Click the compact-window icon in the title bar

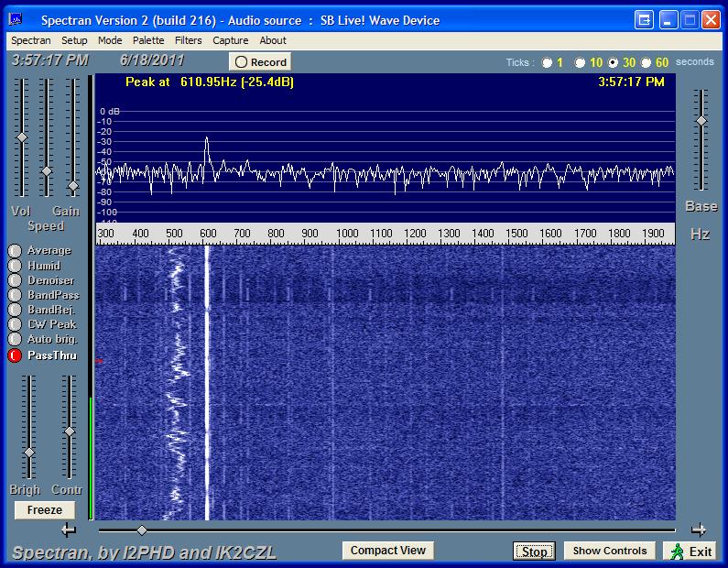pyautogui.click(x=645, y=20)
